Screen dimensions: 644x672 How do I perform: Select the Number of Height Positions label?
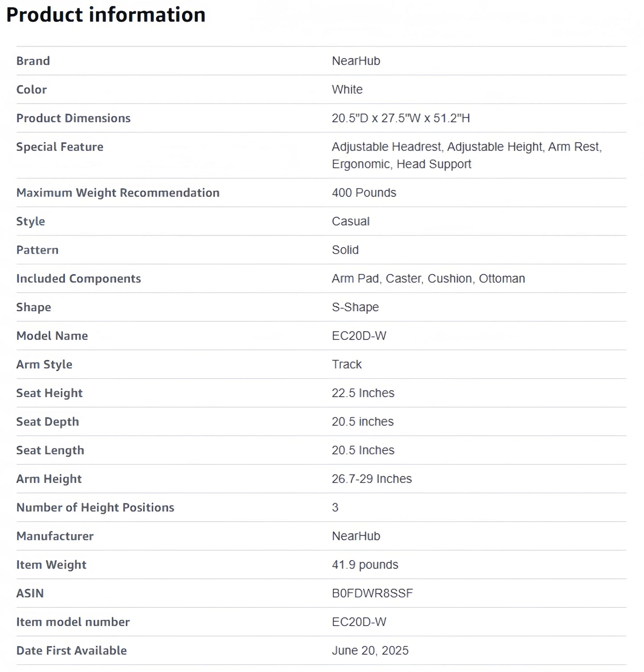tap(95, 507)
